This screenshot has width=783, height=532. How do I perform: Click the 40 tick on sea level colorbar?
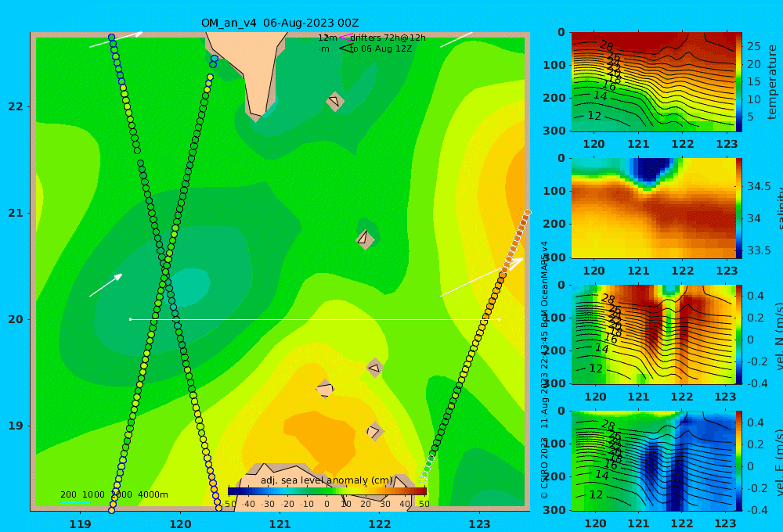[x=405, y=504]
